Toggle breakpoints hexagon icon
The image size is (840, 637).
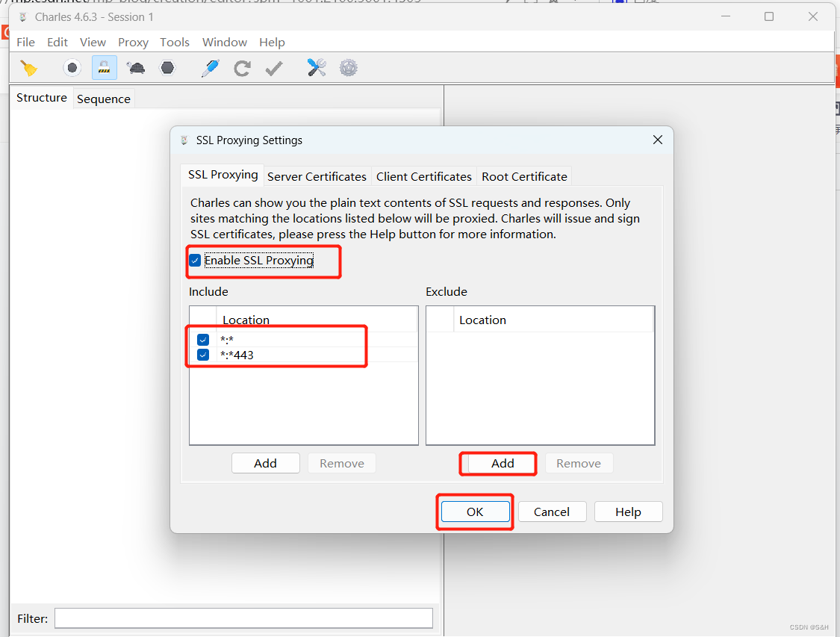[168, 68]
